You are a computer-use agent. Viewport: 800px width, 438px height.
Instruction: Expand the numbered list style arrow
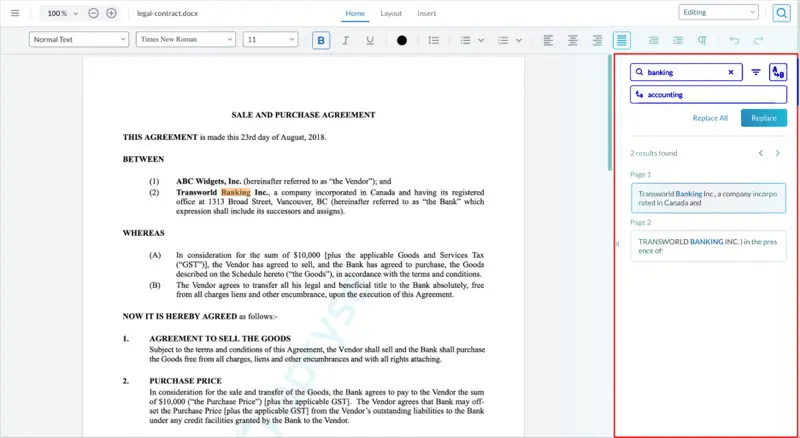(519, 40)
